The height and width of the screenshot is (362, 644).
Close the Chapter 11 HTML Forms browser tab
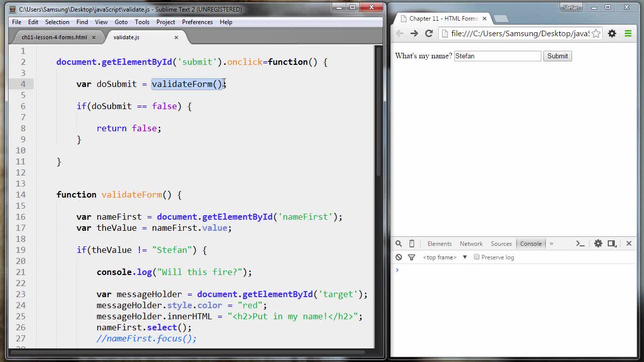click(x=485, y=19)
